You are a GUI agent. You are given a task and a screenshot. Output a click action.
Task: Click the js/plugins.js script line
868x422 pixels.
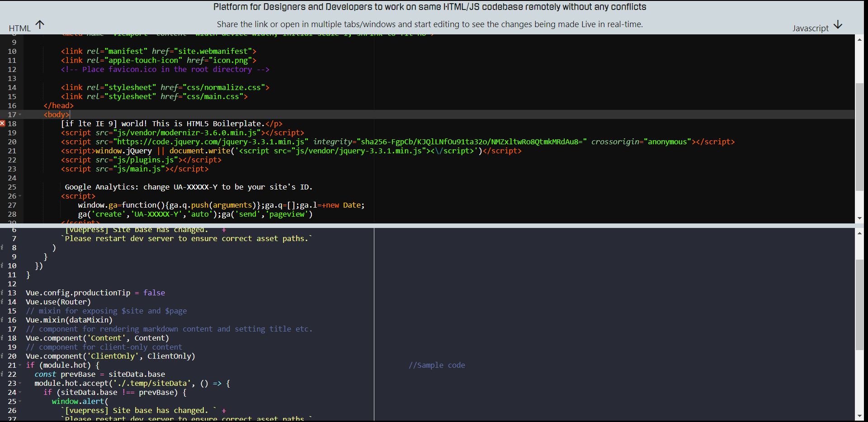click(x=141, y=160)
